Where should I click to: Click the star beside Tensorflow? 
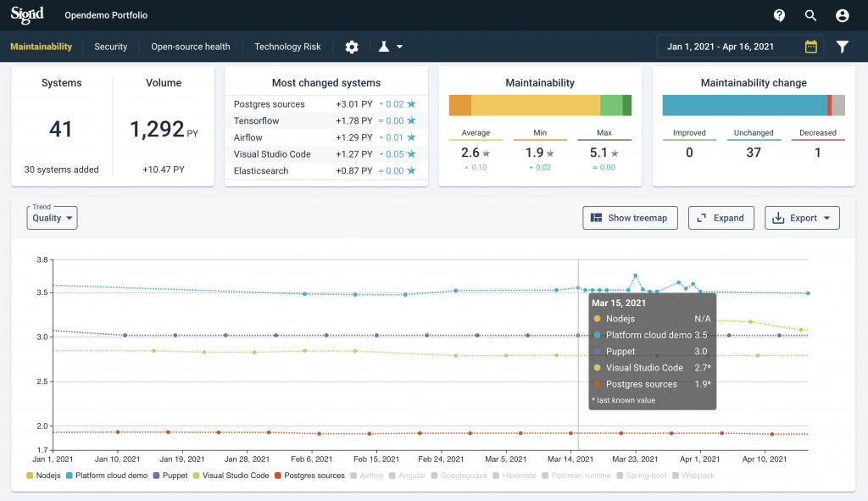pyautogui.click(x=411, y=120)
